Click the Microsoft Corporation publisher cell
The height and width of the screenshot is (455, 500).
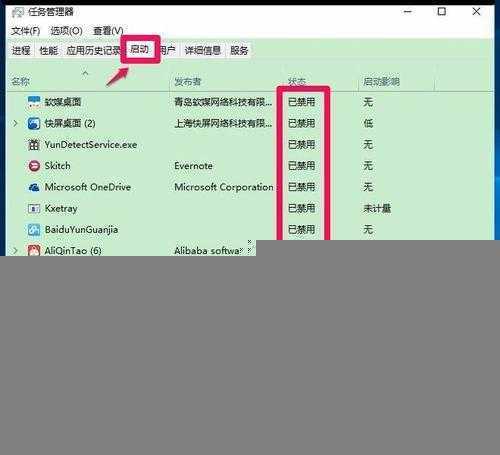pos(224,187)
